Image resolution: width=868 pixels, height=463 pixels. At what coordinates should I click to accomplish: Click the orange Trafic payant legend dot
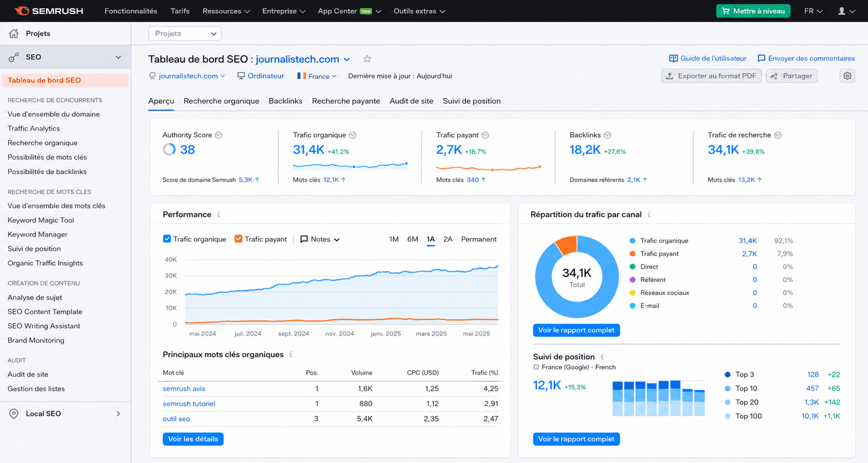[x=633, y=254]
